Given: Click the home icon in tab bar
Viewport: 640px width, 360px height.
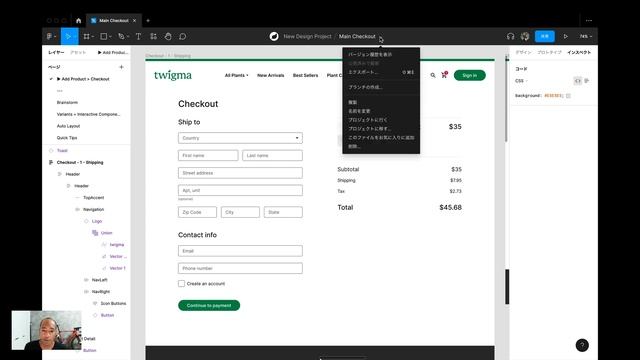Looking at the screenshot, I should 78,20.
